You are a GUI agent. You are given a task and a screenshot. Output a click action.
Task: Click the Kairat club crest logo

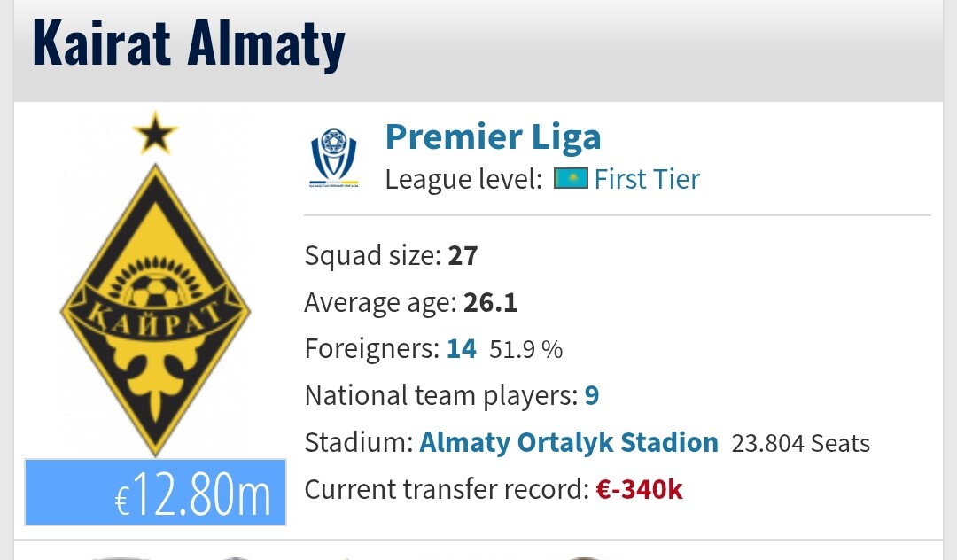click(155, 285)
